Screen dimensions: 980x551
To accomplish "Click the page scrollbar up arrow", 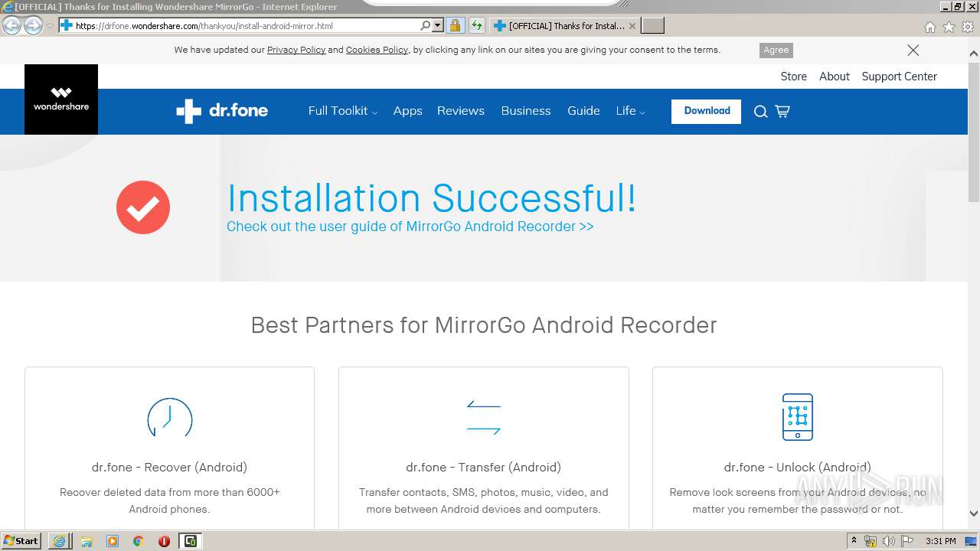I will click(974, 54).
